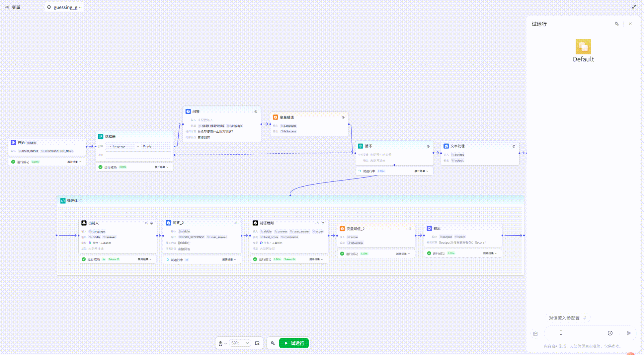Toggle the run icon on 文本处理 node

514,146
